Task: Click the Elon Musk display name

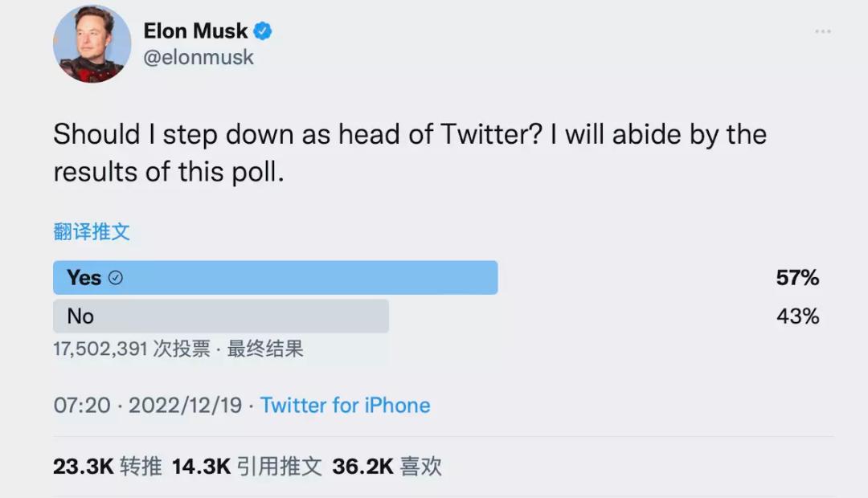Action: click(x=195, y=31)
